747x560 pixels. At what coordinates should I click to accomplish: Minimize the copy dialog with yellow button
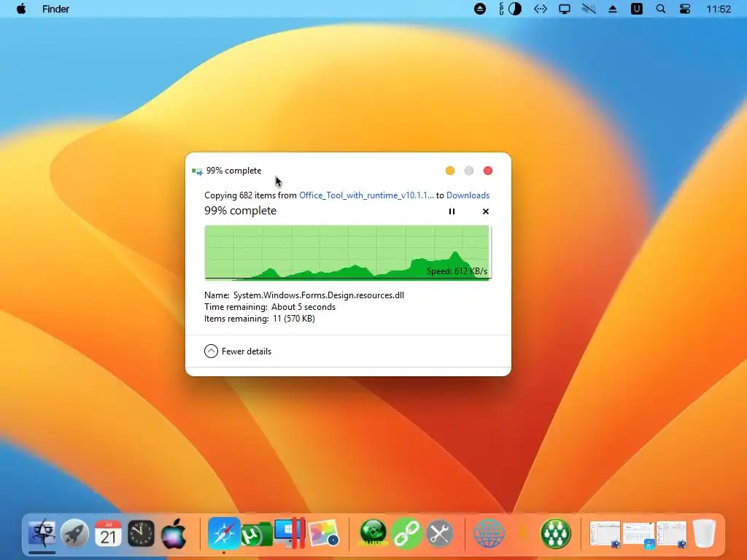click(x=449, y=171)
